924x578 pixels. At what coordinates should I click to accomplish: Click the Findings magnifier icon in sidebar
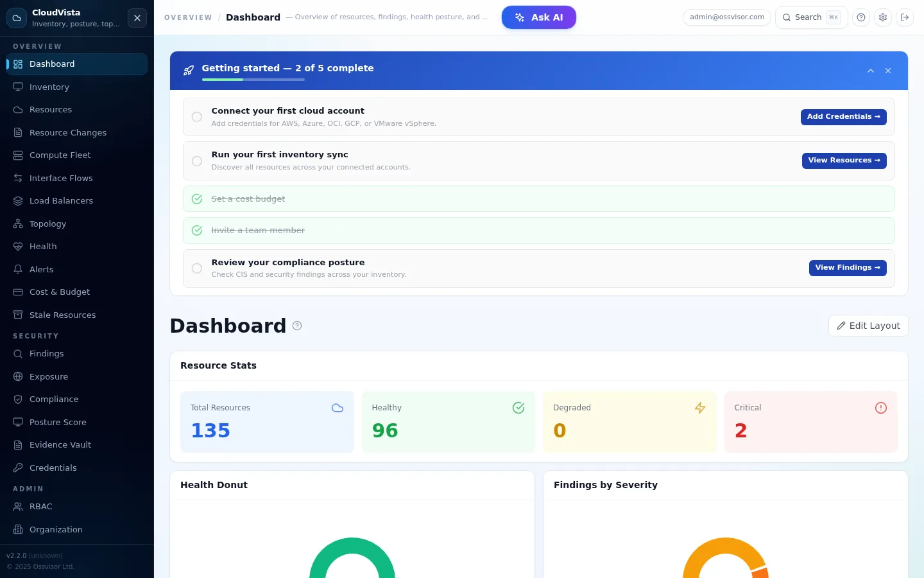pyautogui.click(x=18, y=354)
